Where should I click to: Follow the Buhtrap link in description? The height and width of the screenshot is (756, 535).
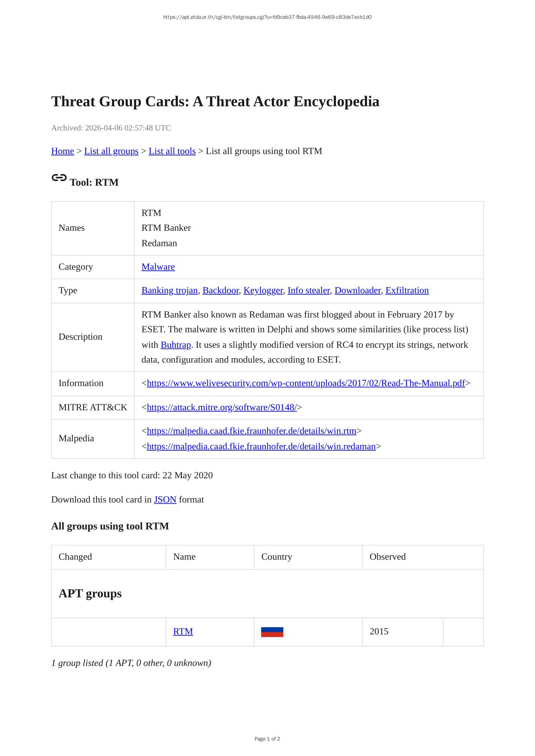[x=175, y=345]
